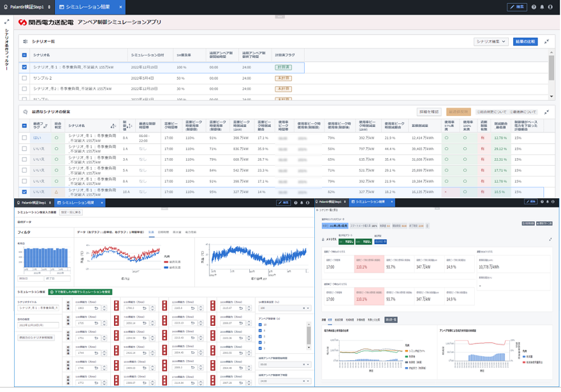Check the サンプル2 scenario checkbox
Image resolution: width=561 pixels, height=392 pixels.
(24, 78)
